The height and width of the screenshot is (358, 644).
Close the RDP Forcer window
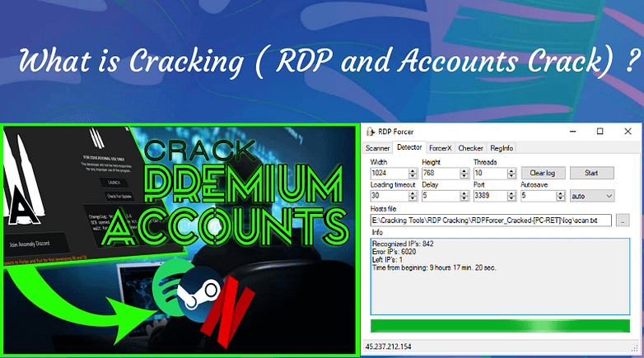coord(628,132)
